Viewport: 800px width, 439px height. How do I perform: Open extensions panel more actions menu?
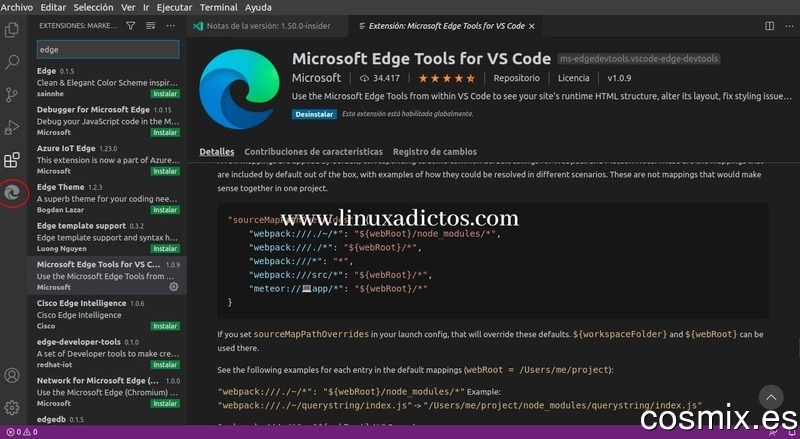pos(170,26)
